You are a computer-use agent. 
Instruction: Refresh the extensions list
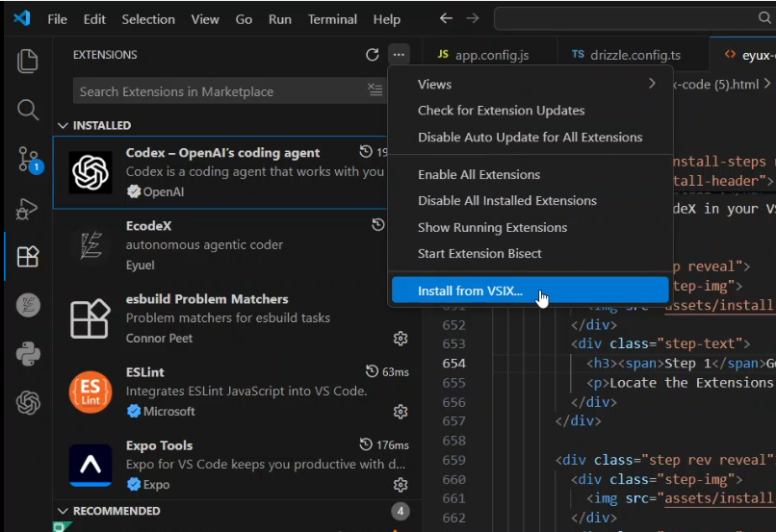pyautogui.click(x=373, y=55)
